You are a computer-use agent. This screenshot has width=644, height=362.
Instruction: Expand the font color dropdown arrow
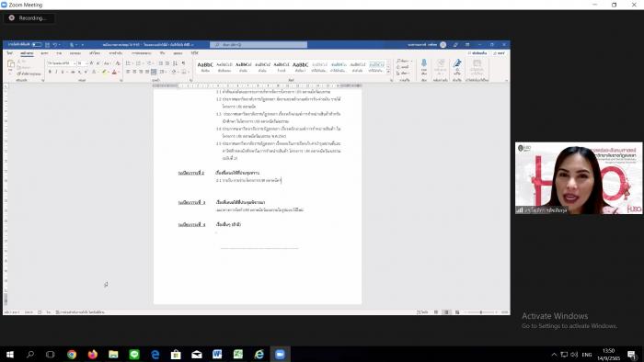119,73
